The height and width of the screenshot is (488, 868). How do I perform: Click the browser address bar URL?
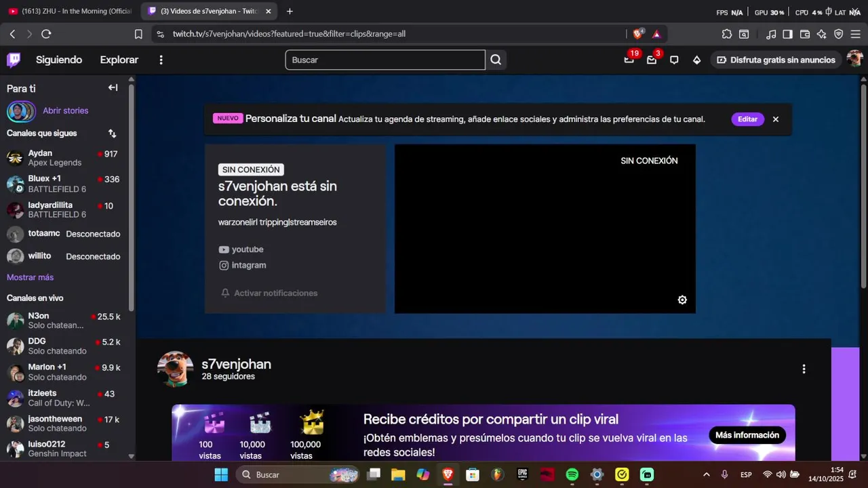click(x=289, y=34)
